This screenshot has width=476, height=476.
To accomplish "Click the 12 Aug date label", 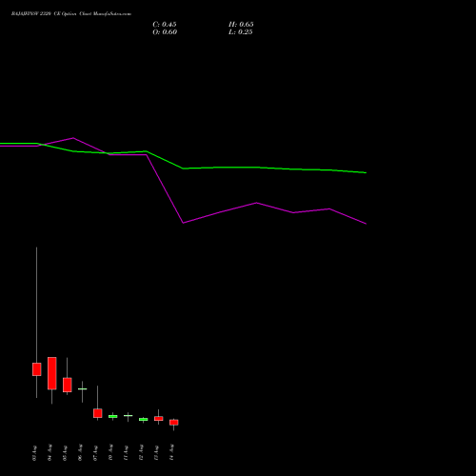I will click(141, 453).
